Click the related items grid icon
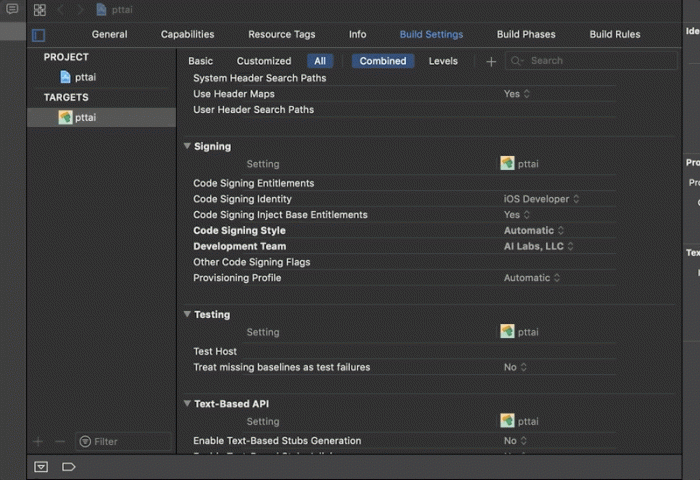 coord(39,10)
